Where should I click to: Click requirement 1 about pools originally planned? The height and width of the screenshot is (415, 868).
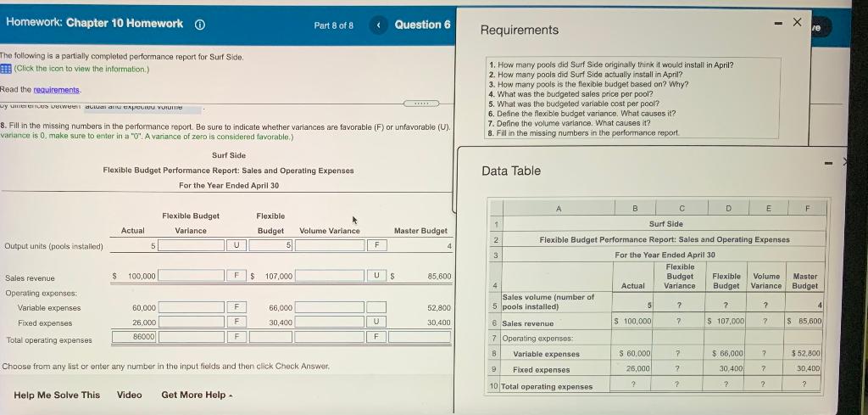(x=611, y=64)
